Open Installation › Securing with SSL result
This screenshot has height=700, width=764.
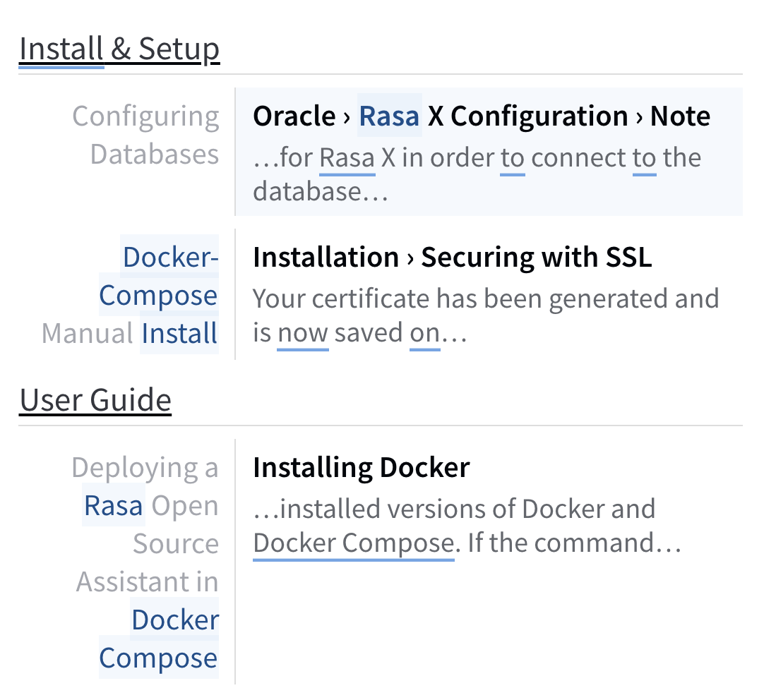click(452, 258)
